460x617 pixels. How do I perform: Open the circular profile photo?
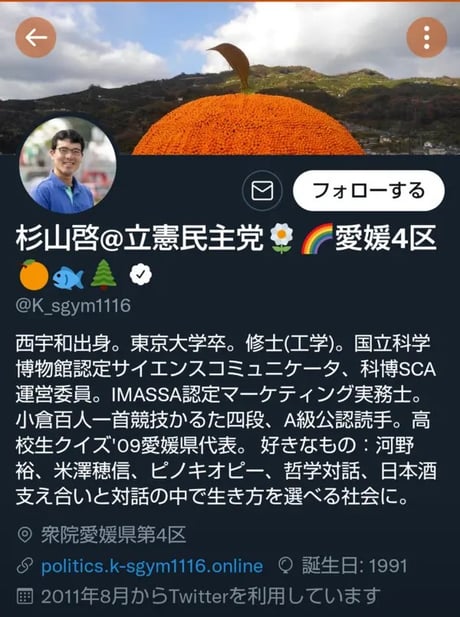click(68, 165)
